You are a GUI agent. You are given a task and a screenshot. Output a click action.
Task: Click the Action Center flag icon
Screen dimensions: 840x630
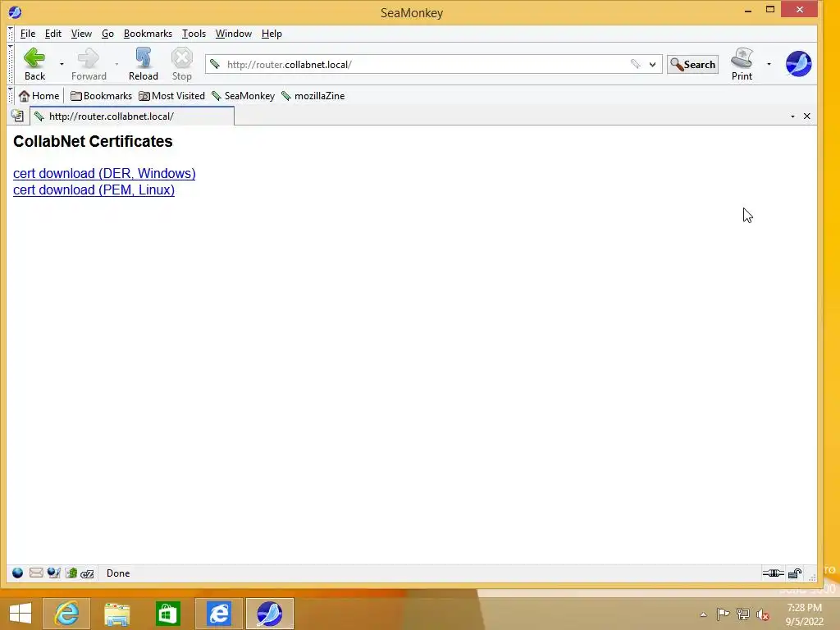click(x=723, y=614)
